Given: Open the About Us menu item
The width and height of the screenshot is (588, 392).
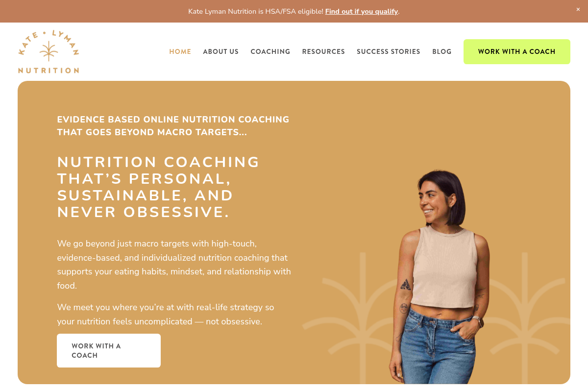Looking at the screenshot, I should point(221,51).
